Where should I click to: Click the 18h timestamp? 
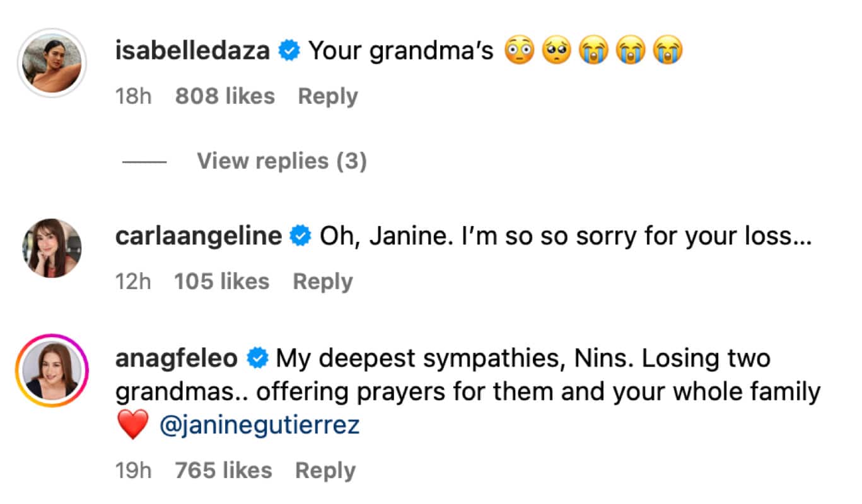pyautogui.click(x=134, y=96)
